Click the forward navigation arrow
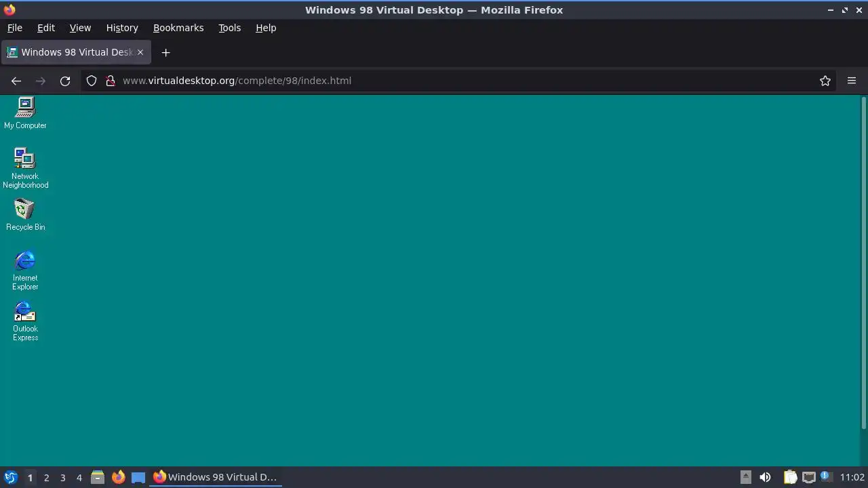Screen dimensions: 868x488 click(41, 81)
